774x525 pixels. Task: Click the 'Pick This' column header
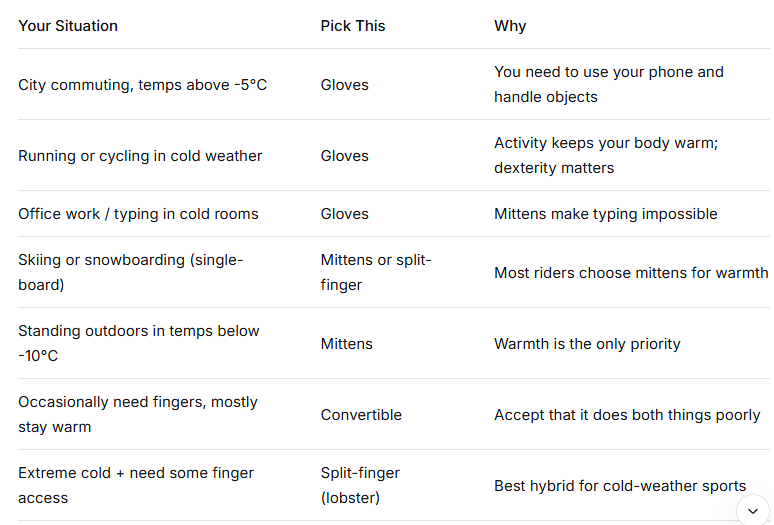pos(353,26)
